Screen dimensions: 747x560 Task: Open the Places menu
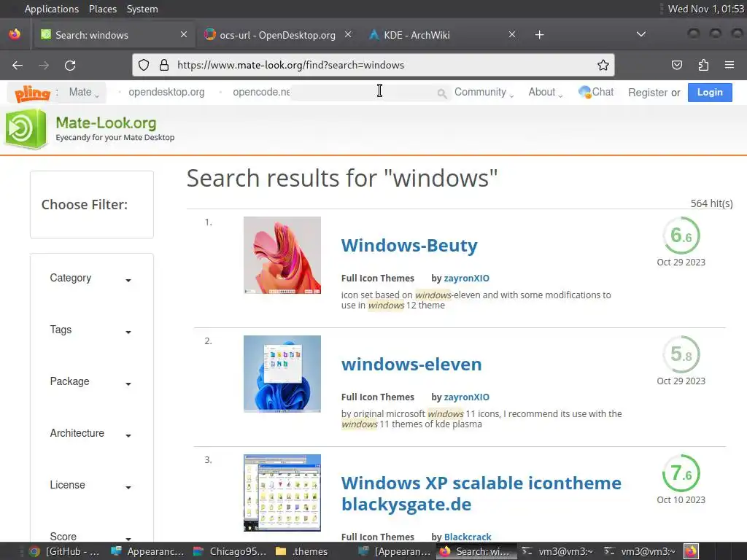tap(102, 9)
